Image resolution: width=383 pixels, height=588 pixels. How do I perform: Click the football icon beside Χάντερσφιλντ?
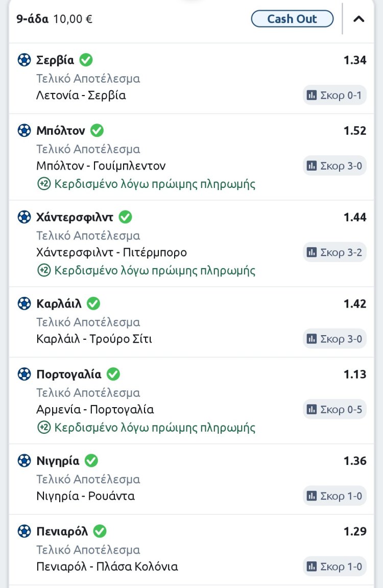point(24,217)
